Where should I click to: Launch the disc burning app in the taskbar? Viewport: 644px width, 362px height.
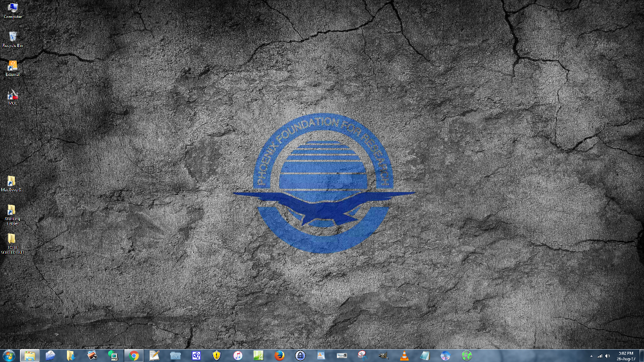coord(446,356)
